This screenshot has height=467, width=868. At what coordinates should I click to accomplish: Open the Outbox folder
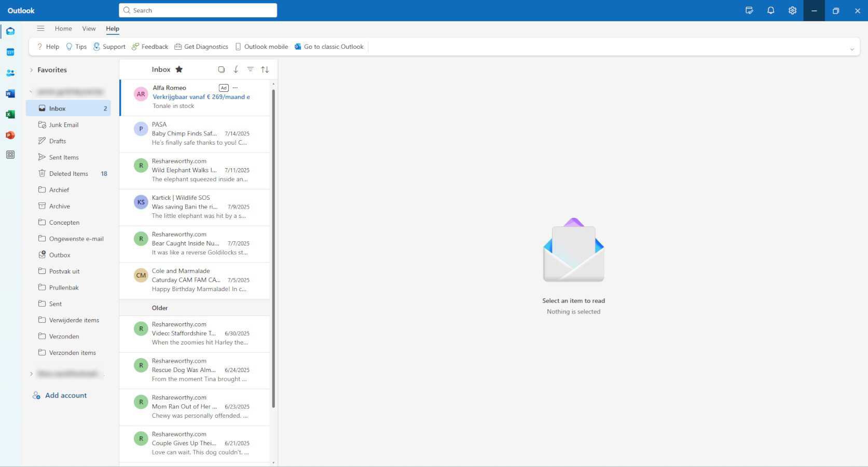pos(68,255)
